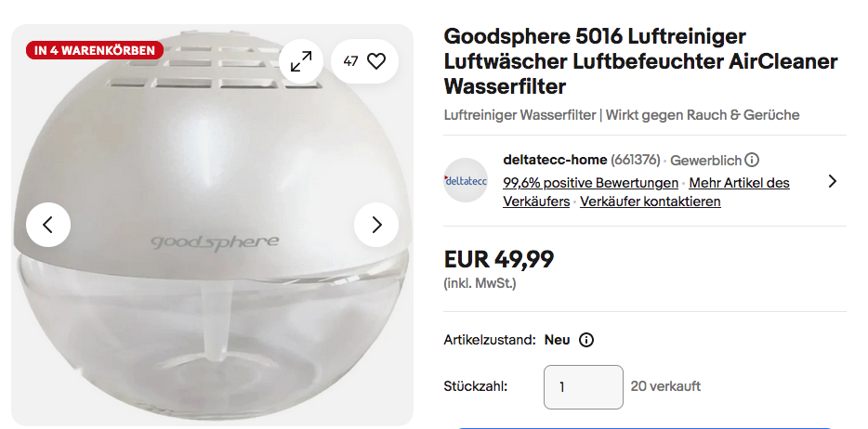Open 99,6% positive Bewertungen link

point(591,182)
